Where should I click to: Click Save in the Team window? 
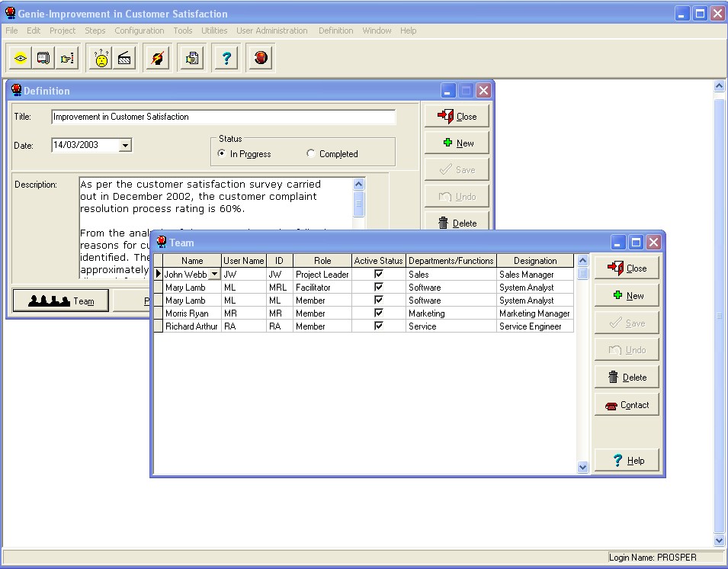(627, 323)
